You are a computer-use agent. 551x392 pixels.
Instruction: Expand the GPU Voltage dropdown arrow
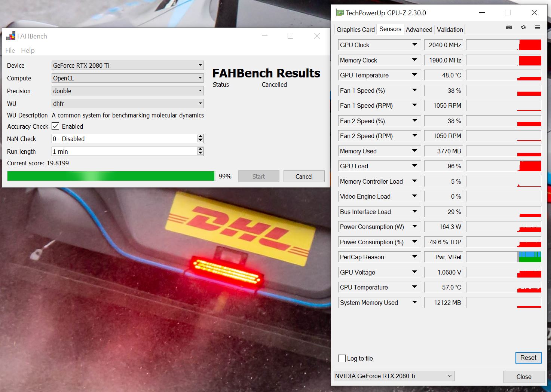(414, 272)
